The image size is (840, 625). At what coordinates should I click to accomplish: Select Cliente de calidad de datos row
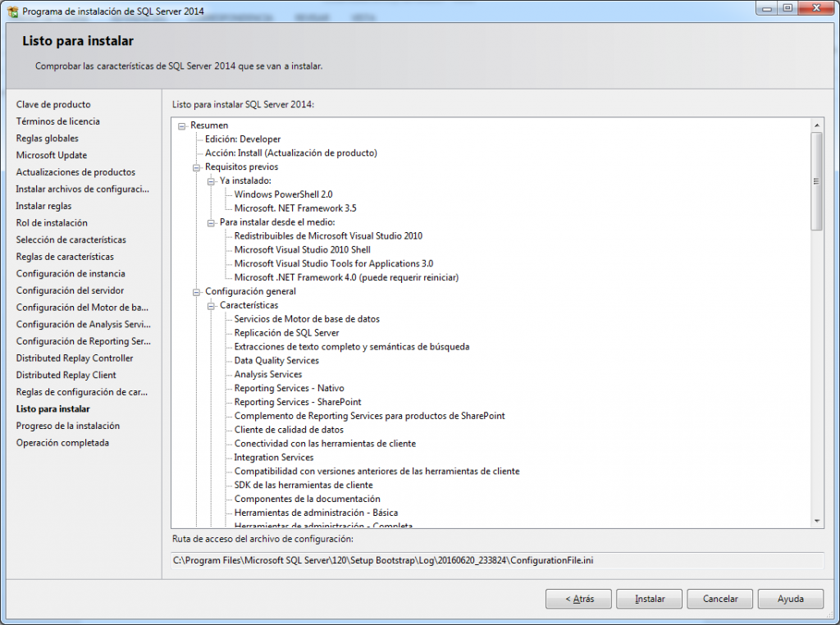(289, 430)
